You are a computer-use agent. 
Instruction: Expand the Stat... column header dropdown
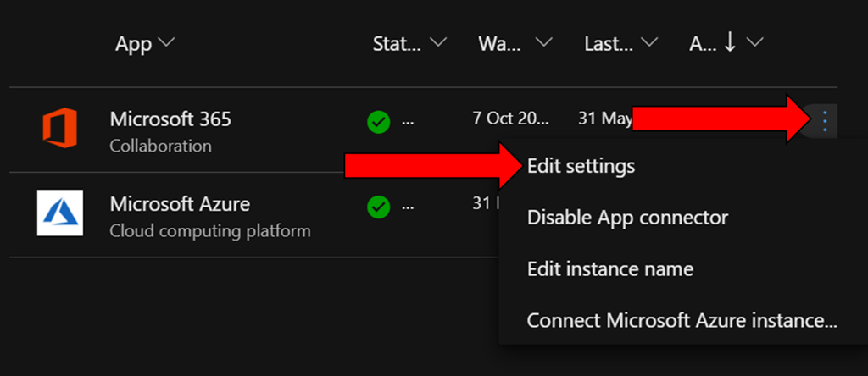click(x=438, y=43)
